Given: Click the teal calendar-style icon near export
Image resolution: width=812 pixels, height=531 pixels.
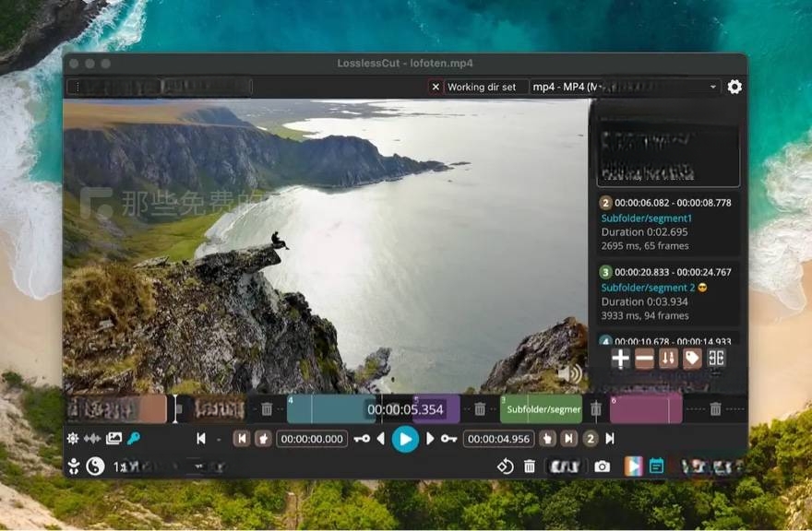Looking at the screenshot, I should tap(656, 466).
